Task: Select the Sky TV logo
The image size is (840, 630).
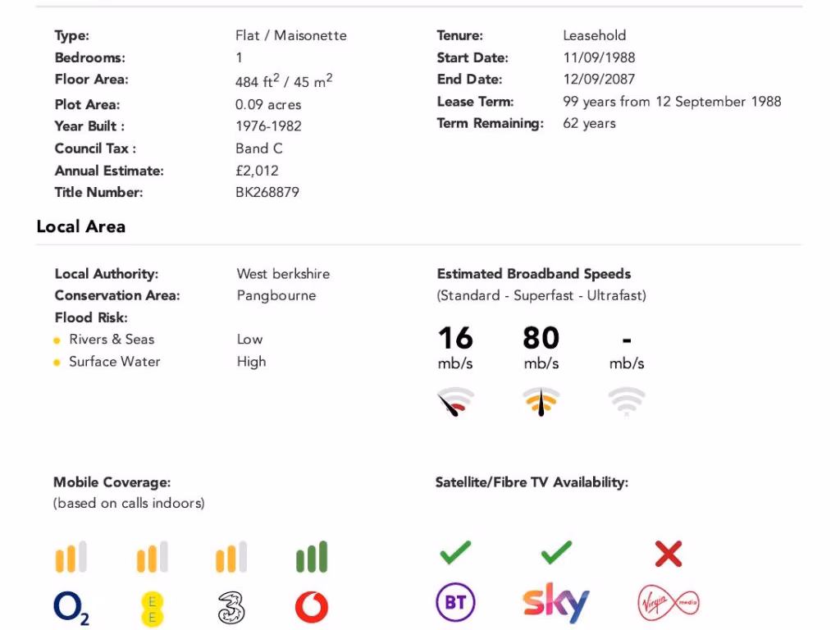Action: 556,602
